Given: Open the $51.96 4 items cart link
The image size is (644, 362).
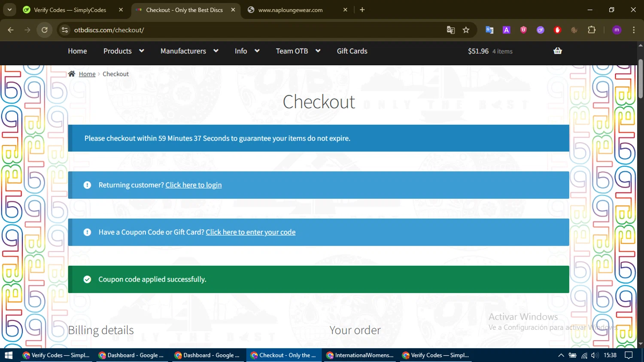Looking at the screenshot, I should point(490,51).
